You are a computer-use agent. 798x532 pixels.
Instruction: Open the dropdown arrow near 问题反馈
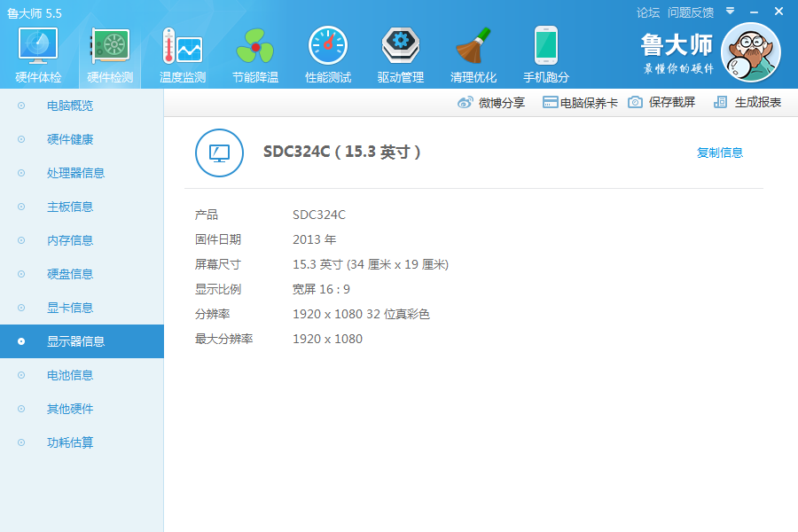(730, 12)
